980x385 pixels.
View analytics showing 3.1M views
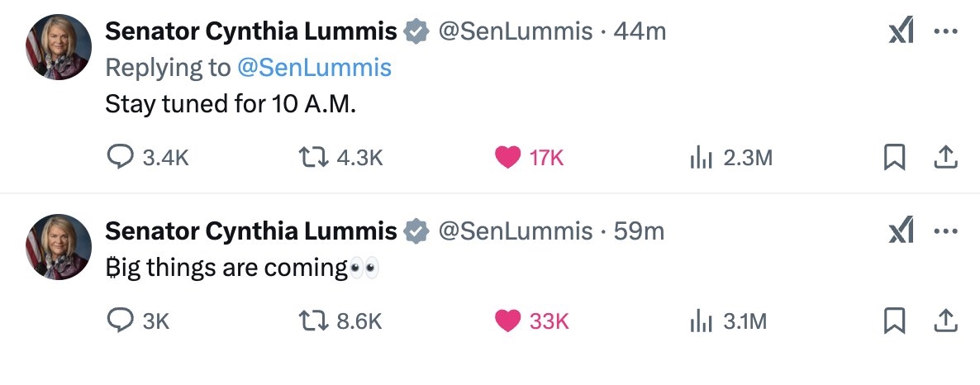point(700,321)
